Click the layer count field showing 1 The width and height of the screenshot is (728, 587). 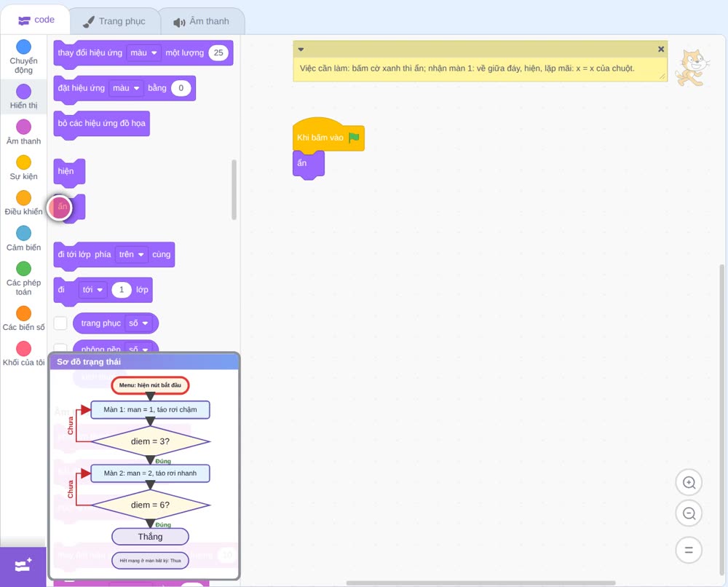(x=122, y=289)
